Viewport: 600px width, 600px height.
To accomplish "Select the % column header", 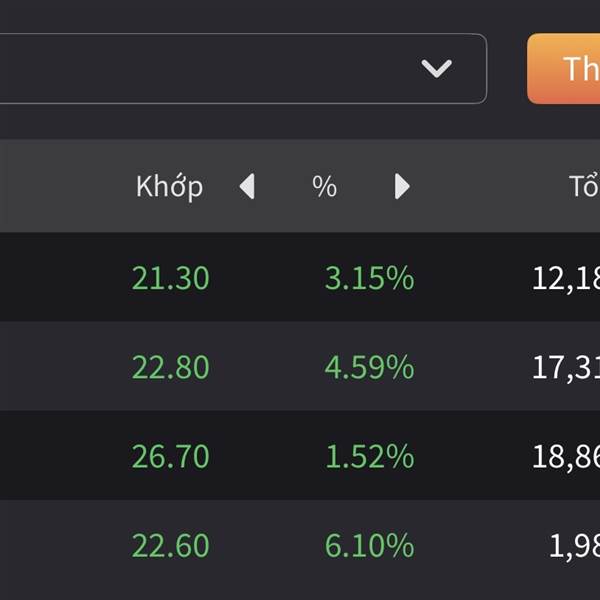I will tap(324, 186).
